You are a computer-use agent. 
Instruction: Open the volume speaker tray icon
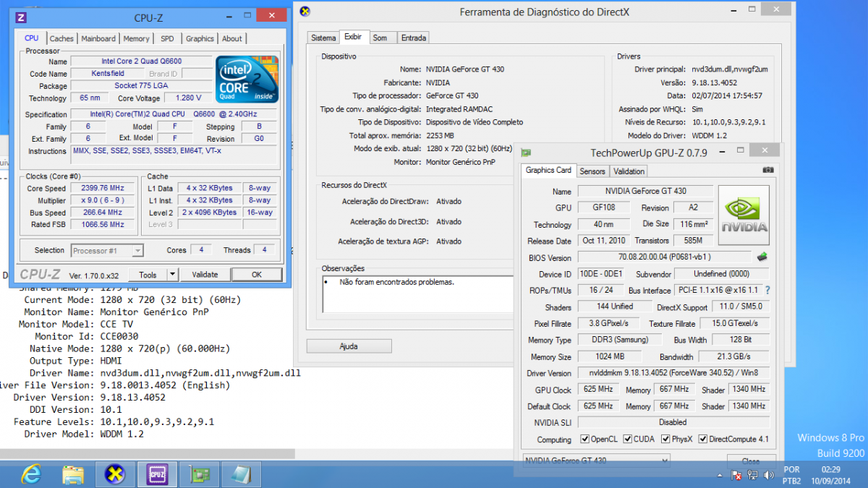[x=768, y=475]
